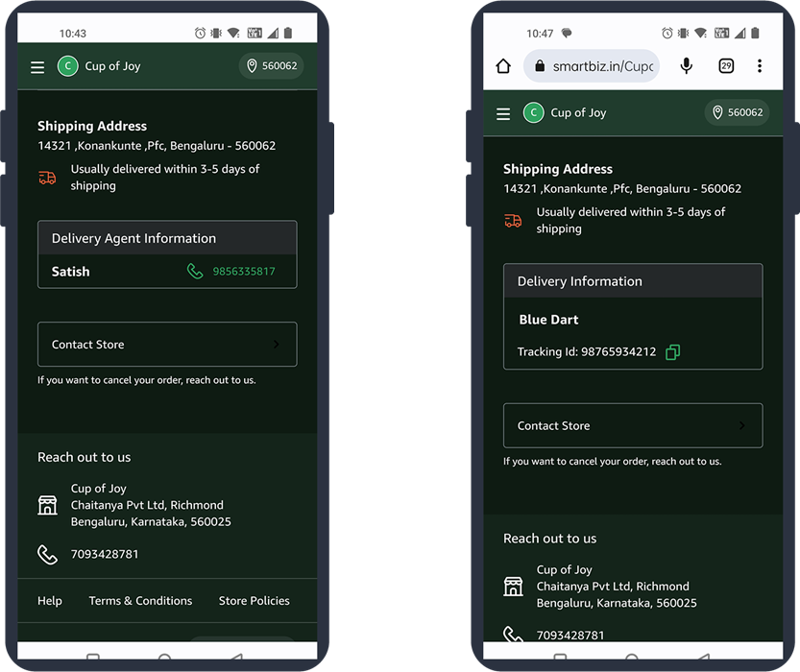The height and width of the screenshot is (672, 800).
Task: Tap the store building icon on left phone
Action: pos(47,505)
